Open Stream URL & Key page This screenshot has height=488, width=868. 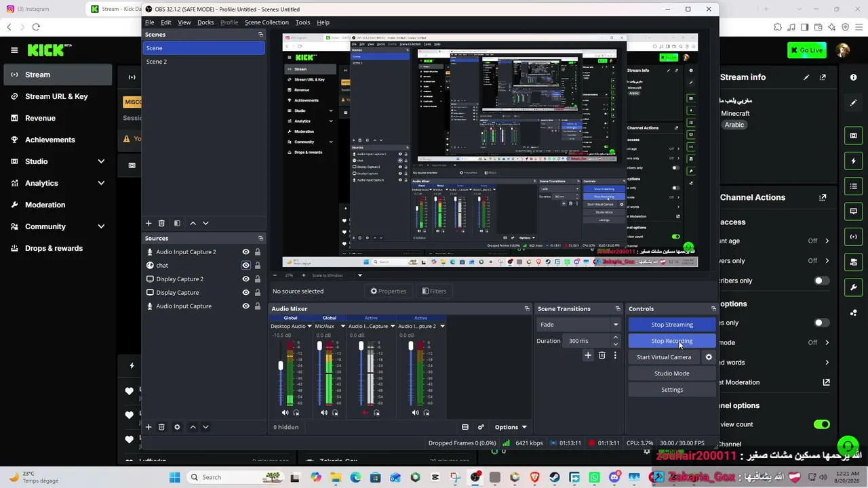57,96
